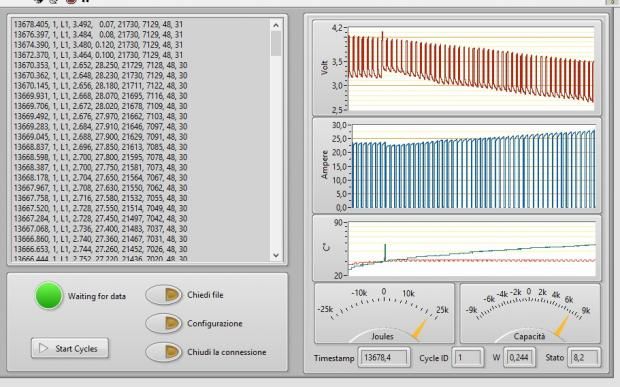Select log row starting 13668.837
Screen dimensions: 620x387
pos(100,147)
